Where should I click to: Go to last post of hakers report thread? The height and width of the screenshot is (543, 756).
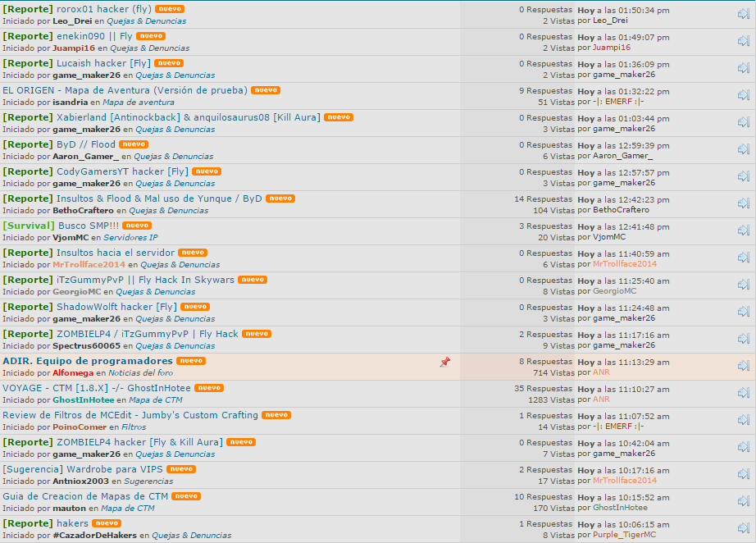tap(744, 527)
